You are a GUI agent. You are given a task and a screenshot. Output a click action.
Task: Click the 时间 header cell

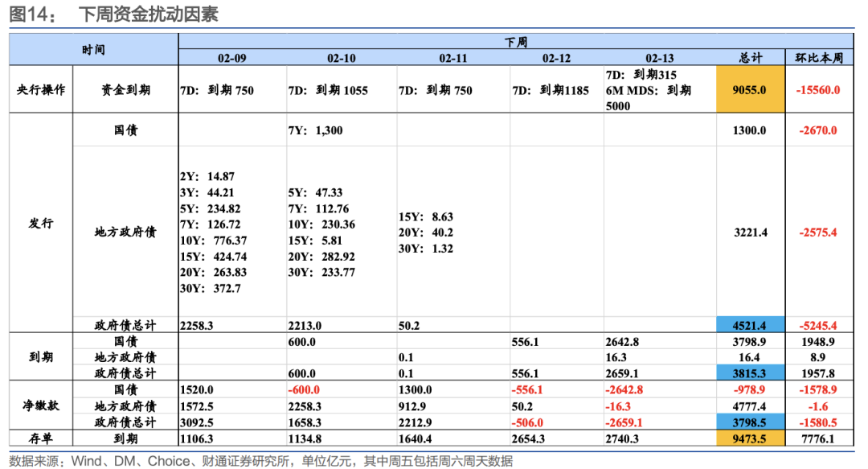pyautogui.click(x=93, y=48)
